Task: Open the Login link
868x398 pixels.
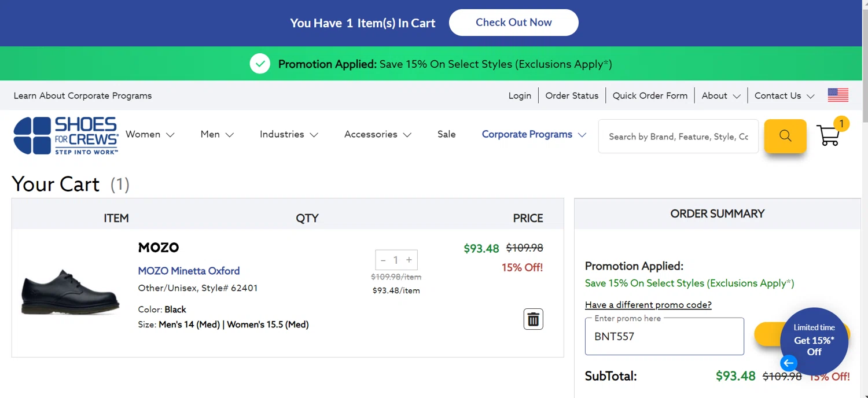Action: (x=520, y=95)
